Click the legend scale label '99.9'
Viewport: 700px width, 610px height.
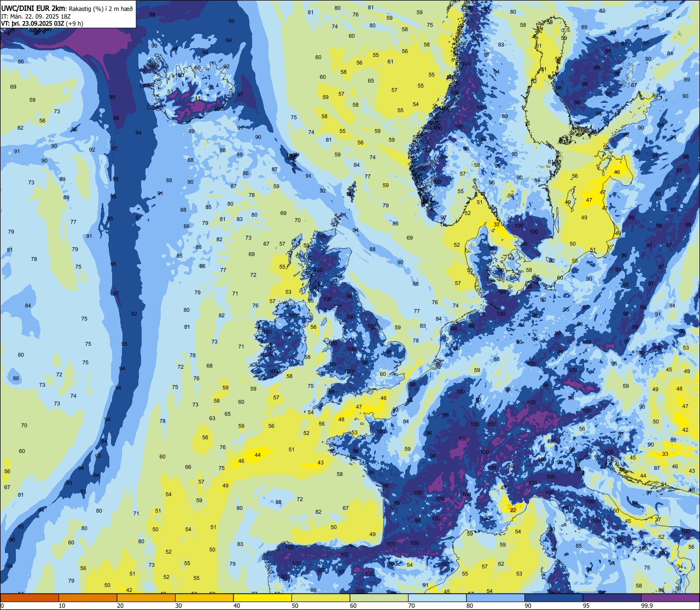647,606
